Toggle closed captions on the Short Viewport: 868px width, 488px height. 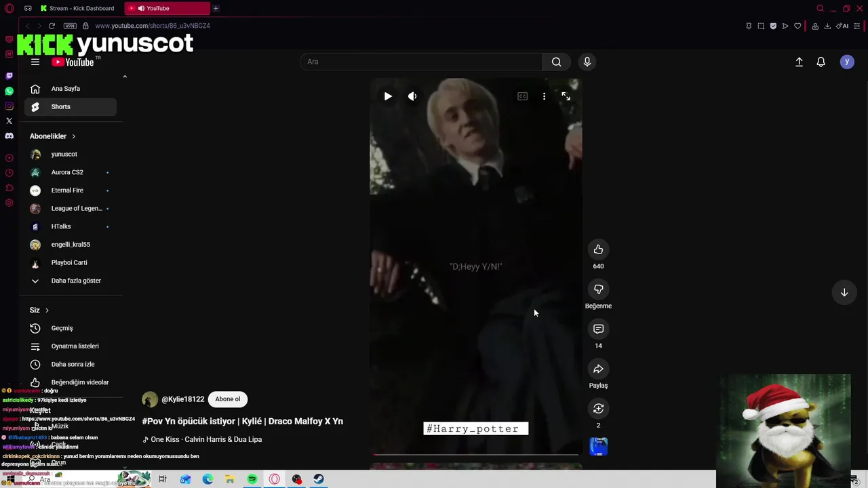coord(522,96)
